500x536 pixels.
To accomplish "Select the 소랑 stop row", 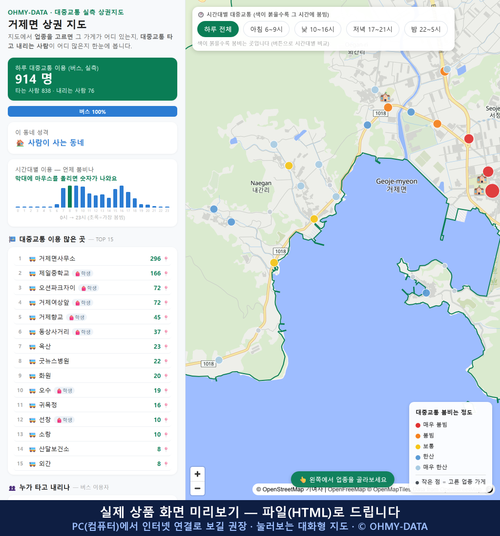I will (92, 434).
